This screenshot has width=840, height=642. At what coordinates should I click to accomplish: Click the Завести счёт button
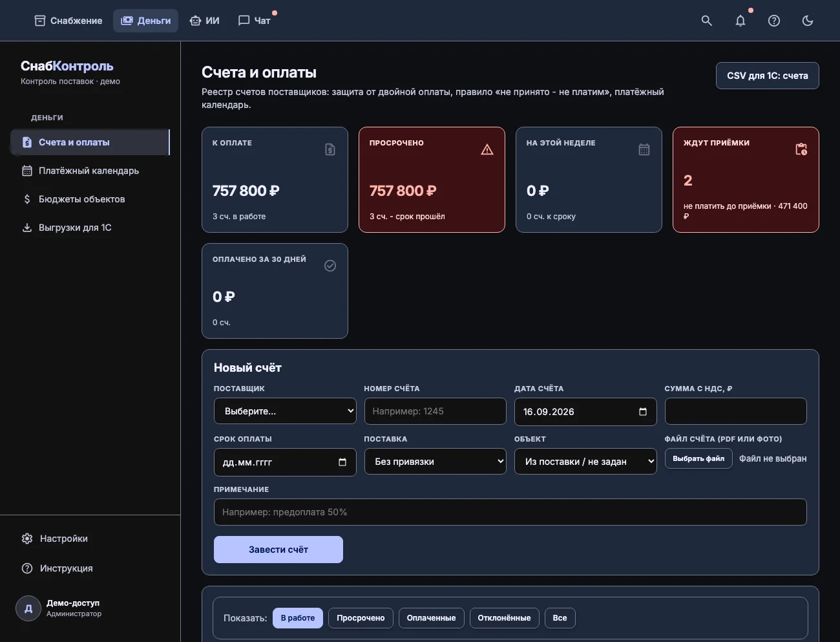point(278,550)
